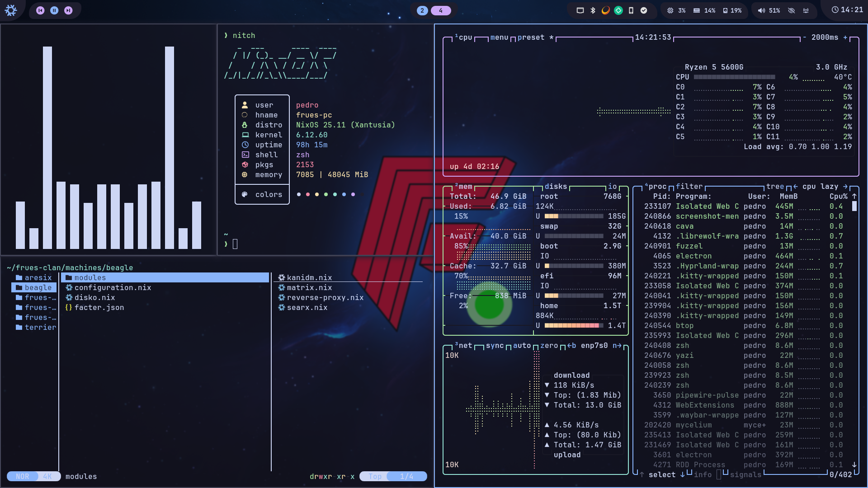This screenshot has width=868, height=488.
Task: Skip to next track in the bar
Action: [68, 10]
